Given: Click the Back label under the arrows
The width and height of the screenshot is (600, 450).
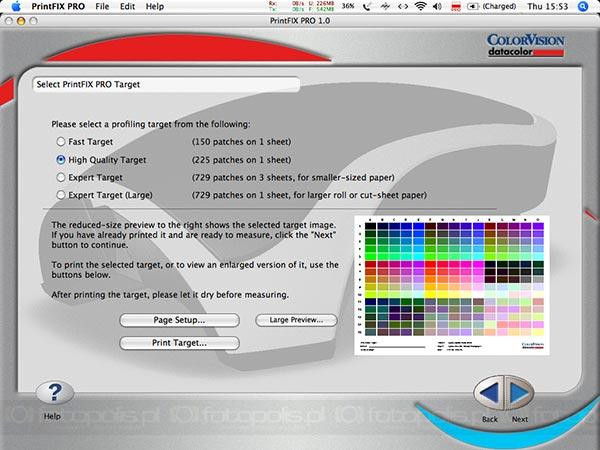Looking at the screenshot, I should [490, 419].
